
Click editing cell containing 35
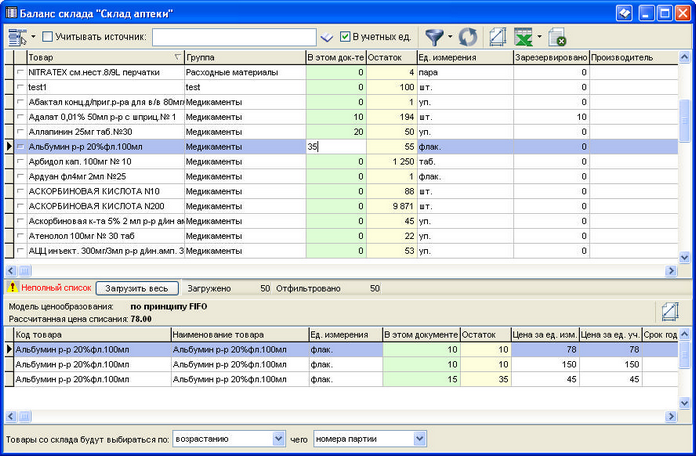coord(336,147)
